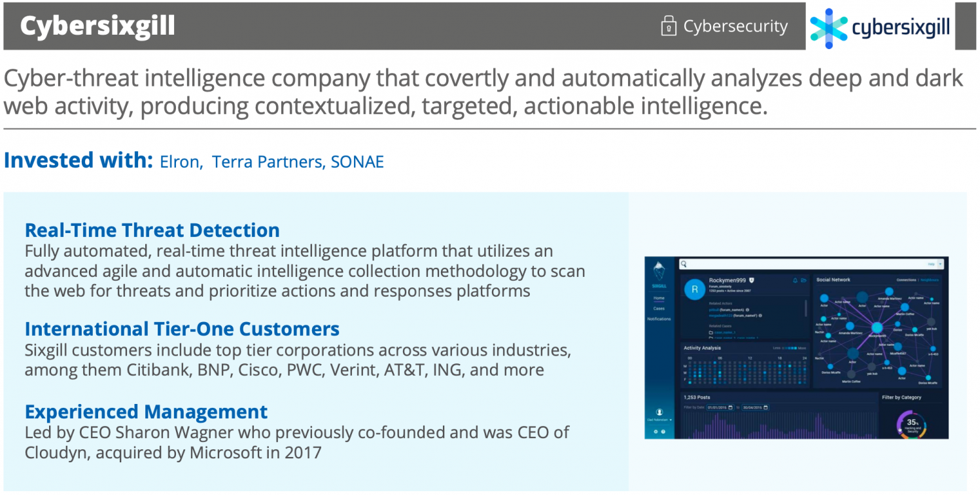The image size is (980, 495).
Task: Switch to Neighbours view in Social Network
Action: (929, 280)
